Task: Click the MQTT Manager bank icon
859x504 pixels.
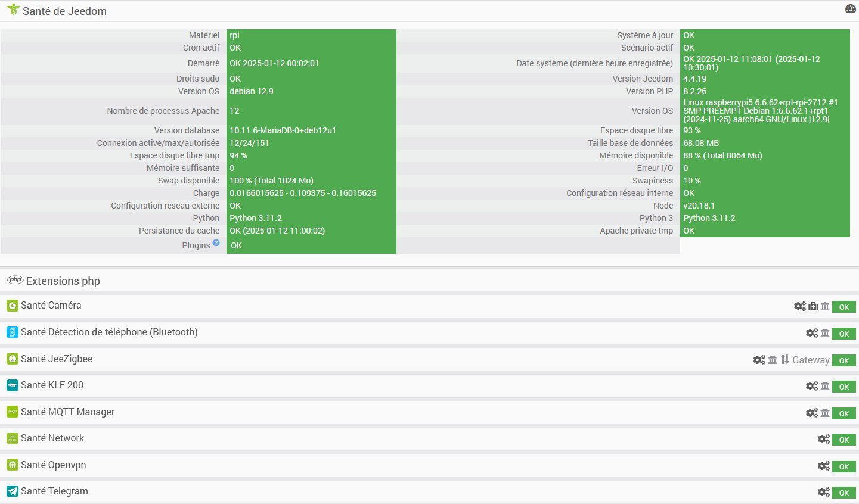Action: point(825,413)
